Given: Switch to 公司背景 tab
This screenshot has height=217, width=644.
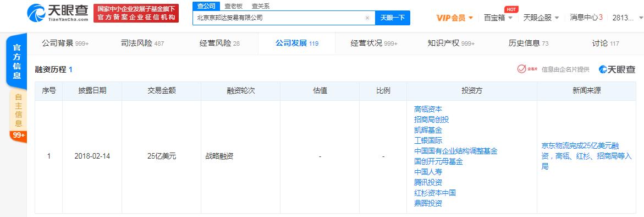Looking at the screenshot, I should (x=65, y=43).
